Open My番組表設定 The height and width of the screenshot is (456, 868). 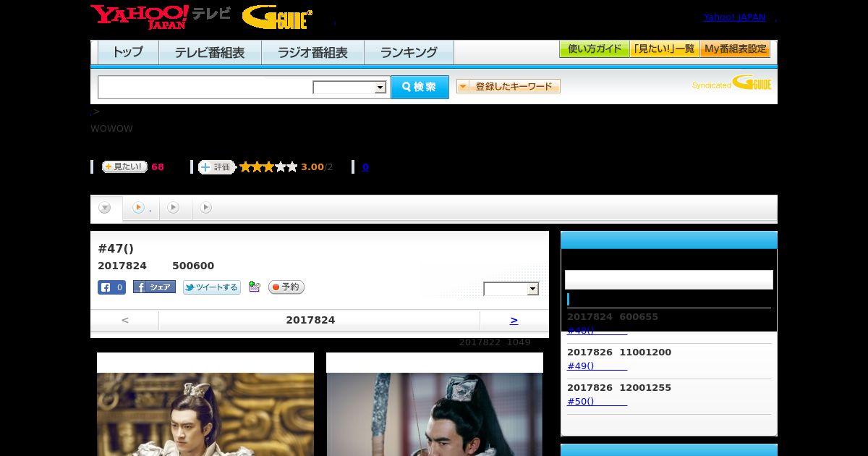(x=735, y=49)
